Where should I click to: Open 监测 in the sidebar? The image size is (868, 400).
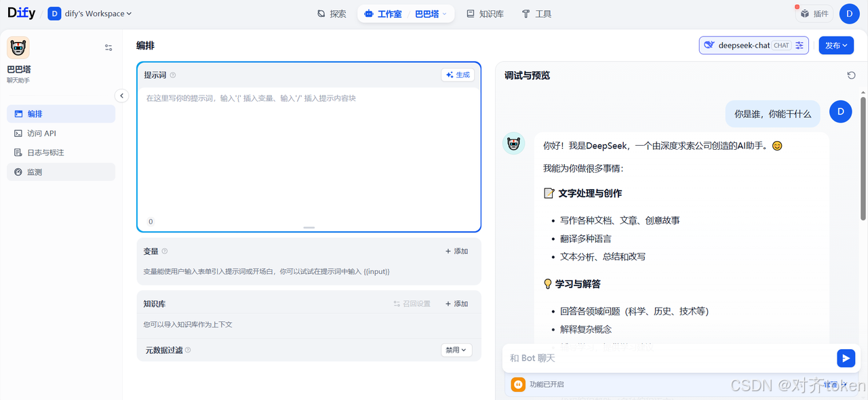(61, 172)
